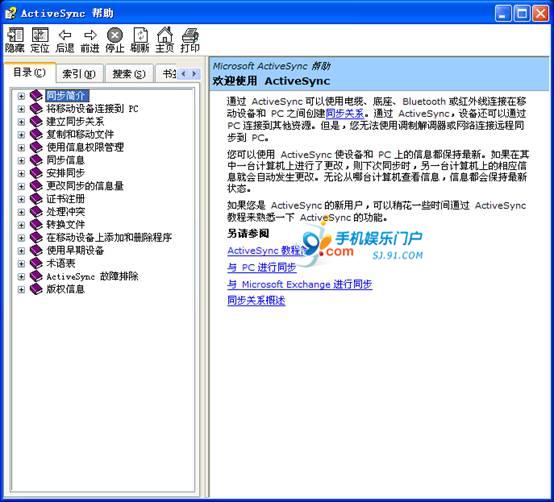Click the 打印 (Print) icon
The image size is (554, 502).
pyautogui.click(x=190, y=40)
